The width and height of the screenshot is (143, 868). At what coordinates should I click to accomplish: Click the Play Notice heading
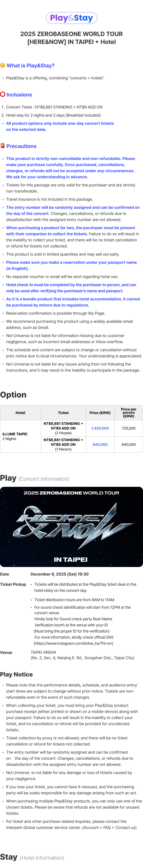coord(17,674)
